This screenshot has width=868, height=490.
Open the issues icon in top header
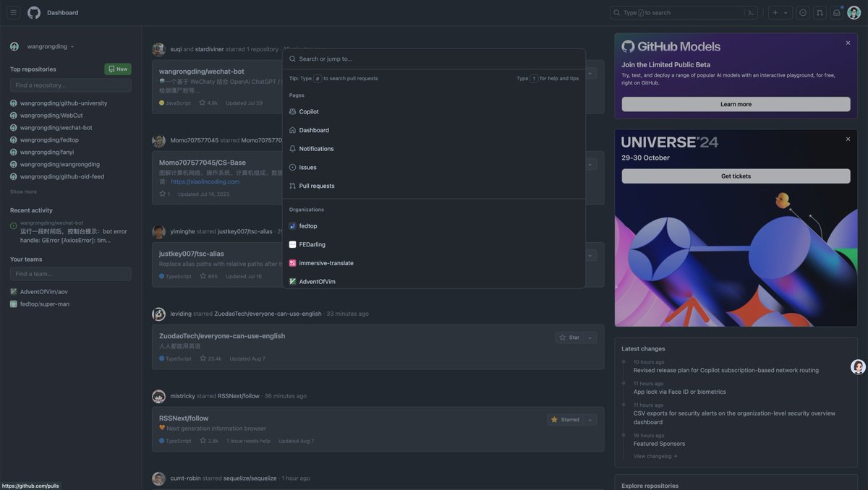coord(803,12)
